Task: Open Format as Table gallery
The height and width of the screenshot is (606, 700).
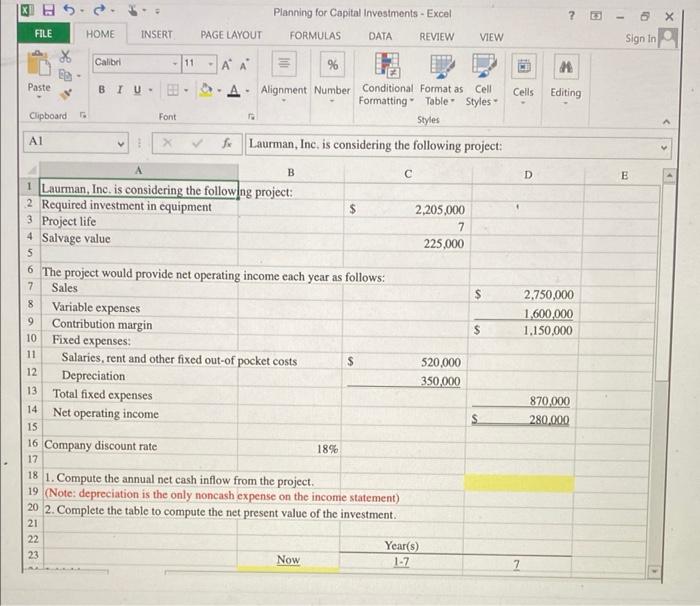Action: [x=442, y=80]
